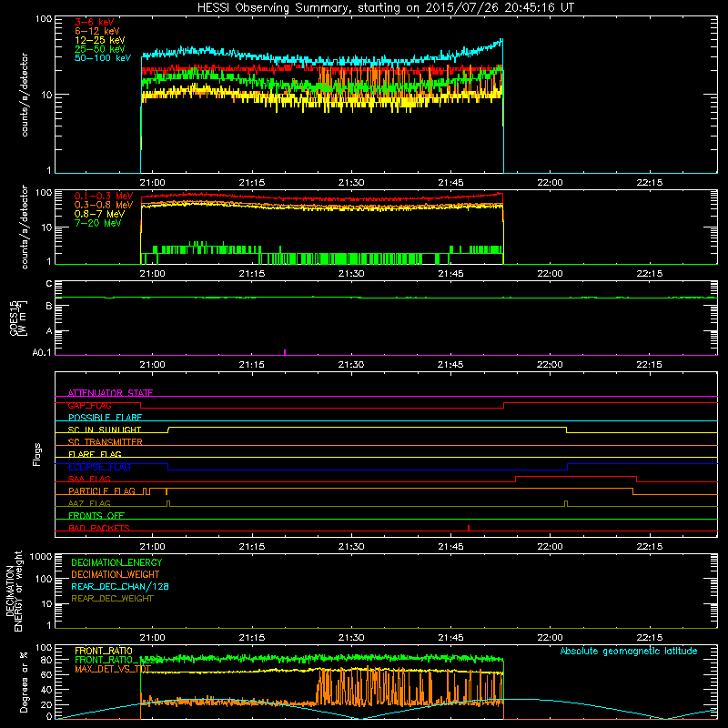Select the SAA_FLAG label
The image size is (728, 728).
point(89,479)
